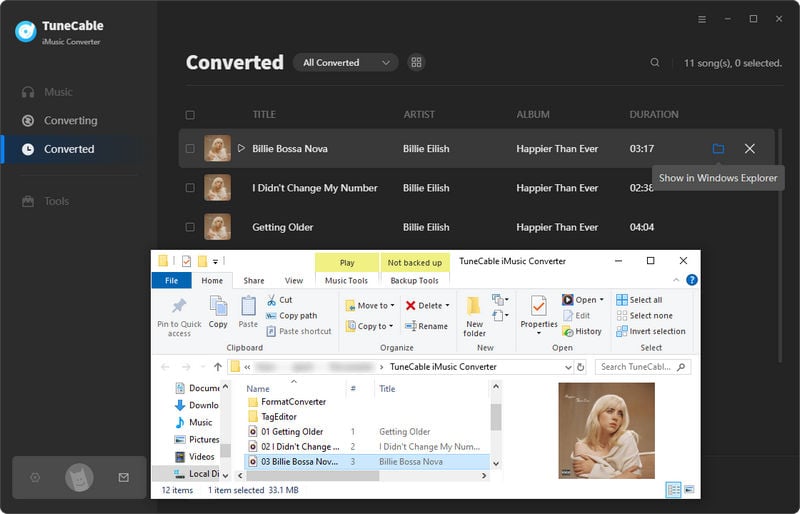This screenshot has height=514, width=800.
Task: Open Easy access dropdown icon
Action: tap(500, 315)
